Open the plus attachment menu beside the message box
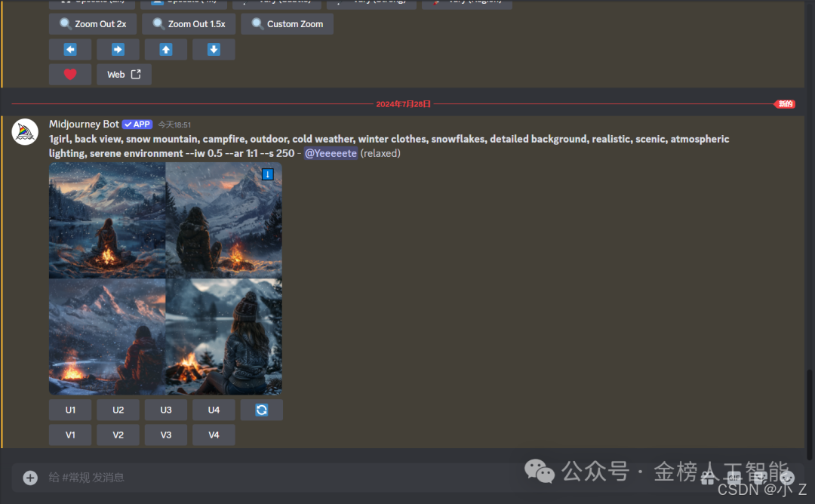 coord(30,478)
